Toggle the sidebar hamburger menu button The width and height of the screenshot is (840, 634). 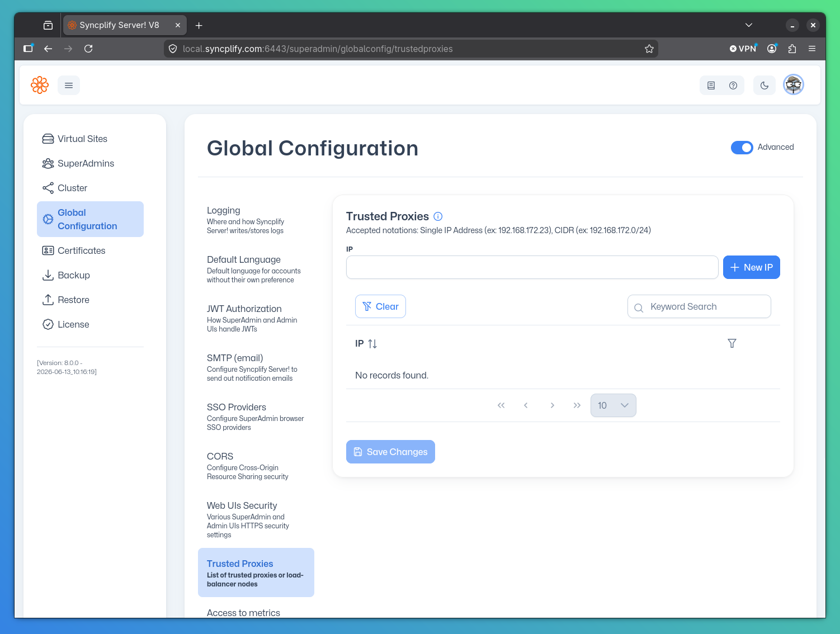(x=69, y=86)
